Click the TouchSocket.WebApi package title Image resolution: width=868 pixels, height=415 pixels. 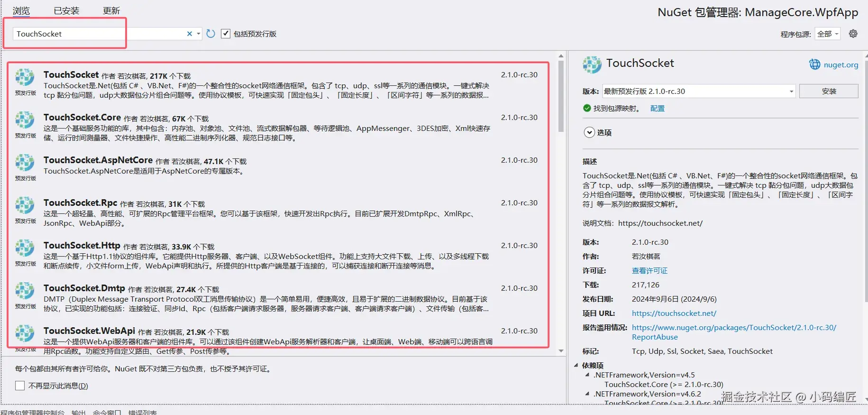click(x=89, y=331)
